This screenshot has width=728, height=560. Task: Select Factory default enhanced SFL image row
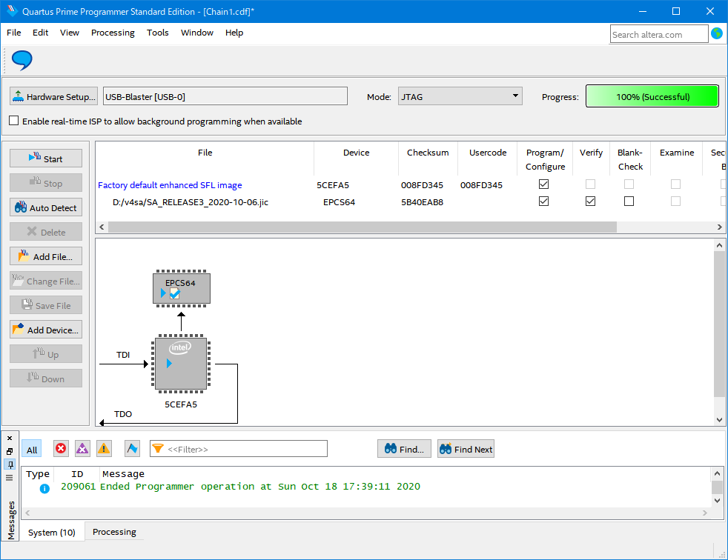click(x=170, y=184)
